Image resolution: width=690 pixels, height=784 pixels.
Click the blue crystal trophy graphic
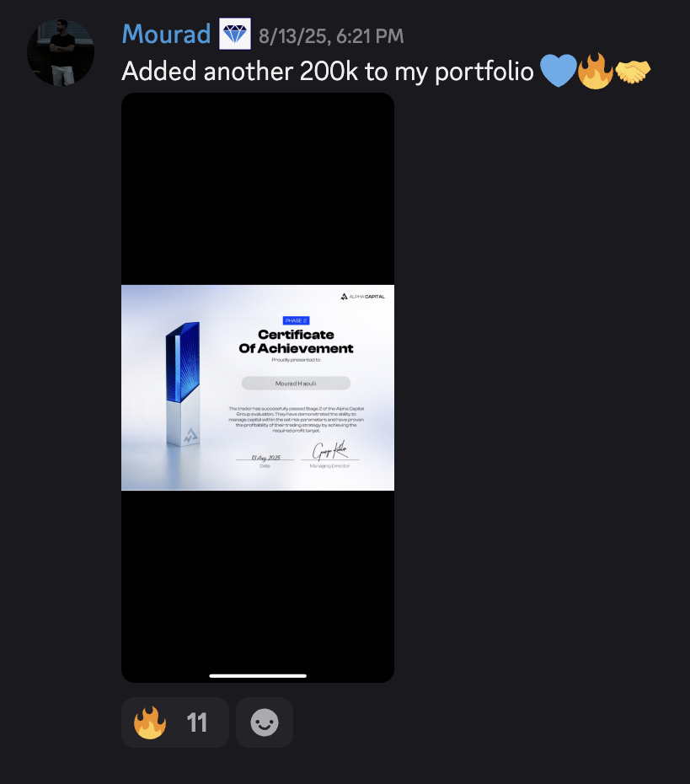(x=182, y=384)
